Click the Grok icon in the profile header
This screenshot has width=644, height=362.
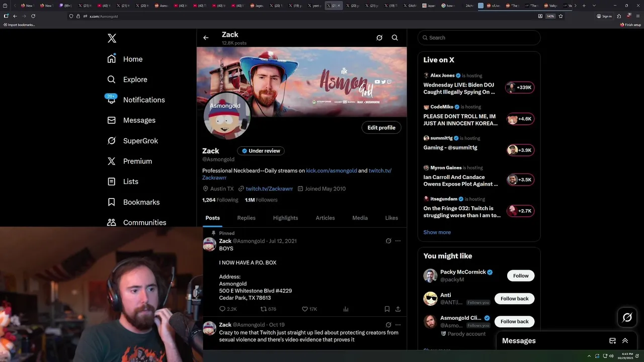click(379, 38)
